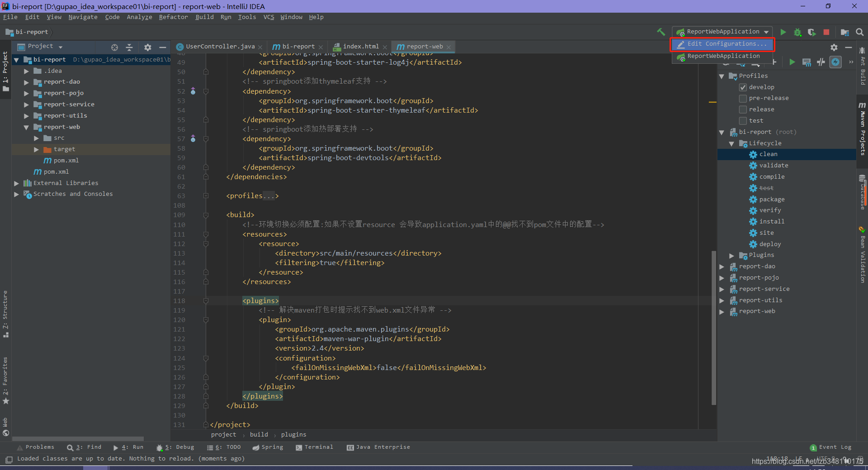
Task: Select Maven lifecycle goal 'package'
Action: (x=772, y=199)
